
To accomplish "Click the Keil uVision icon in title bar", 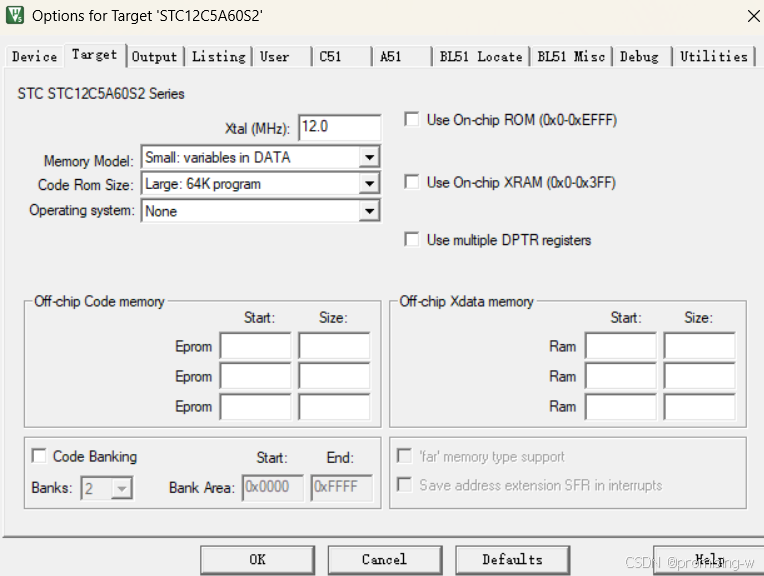I will tap(15, 15).
